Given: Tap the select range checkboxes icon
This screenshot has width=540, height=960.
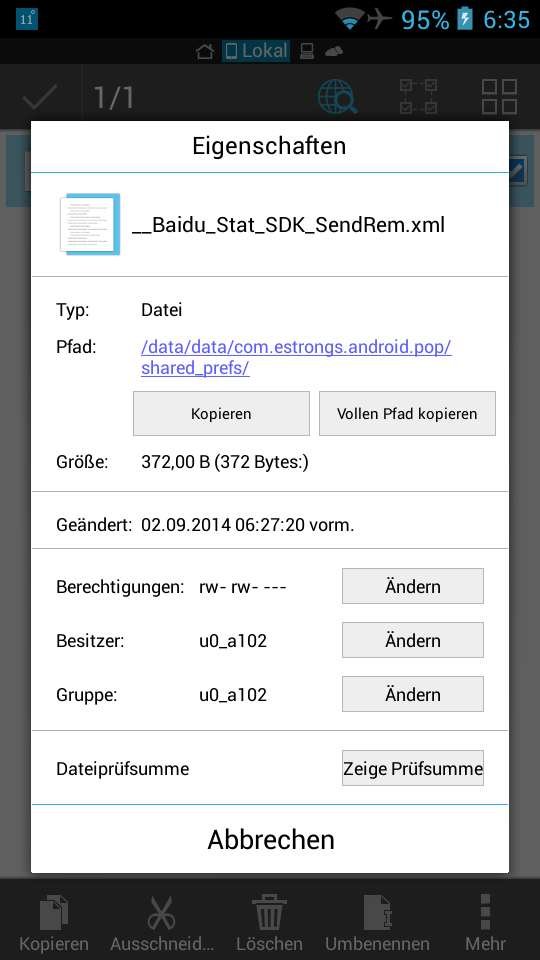Looking at the screenshot, I should coord(419,97).
